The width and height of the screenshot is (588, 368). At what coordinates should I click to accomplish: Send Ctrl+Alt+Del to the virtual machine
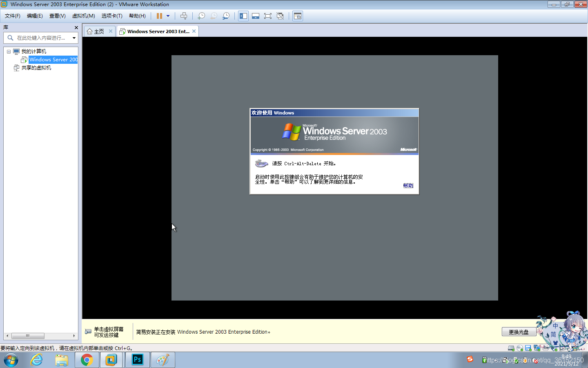tap(184, 16)
